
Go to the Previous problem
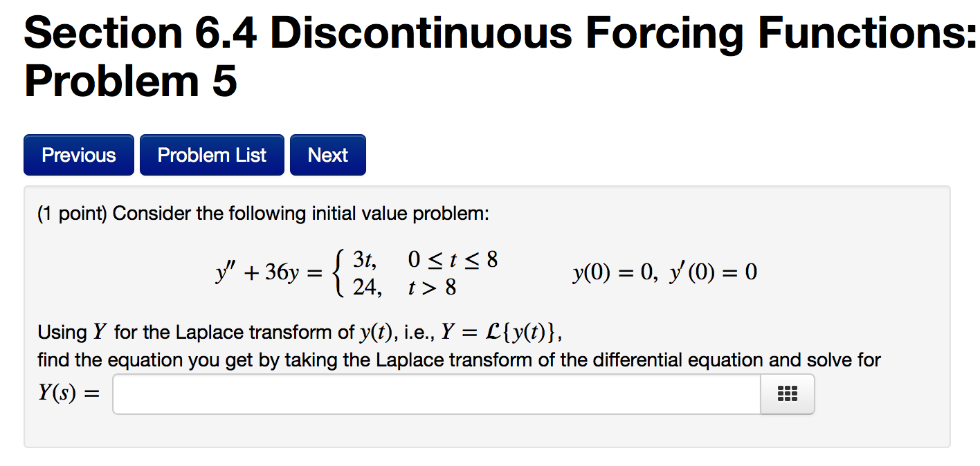(79, 155)
